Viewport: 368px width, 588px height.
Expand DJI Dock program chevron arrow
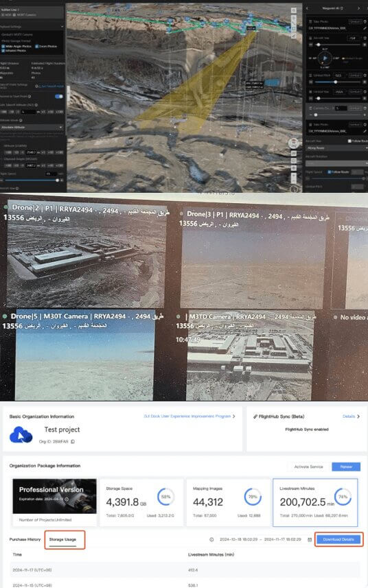coord(234,416)
